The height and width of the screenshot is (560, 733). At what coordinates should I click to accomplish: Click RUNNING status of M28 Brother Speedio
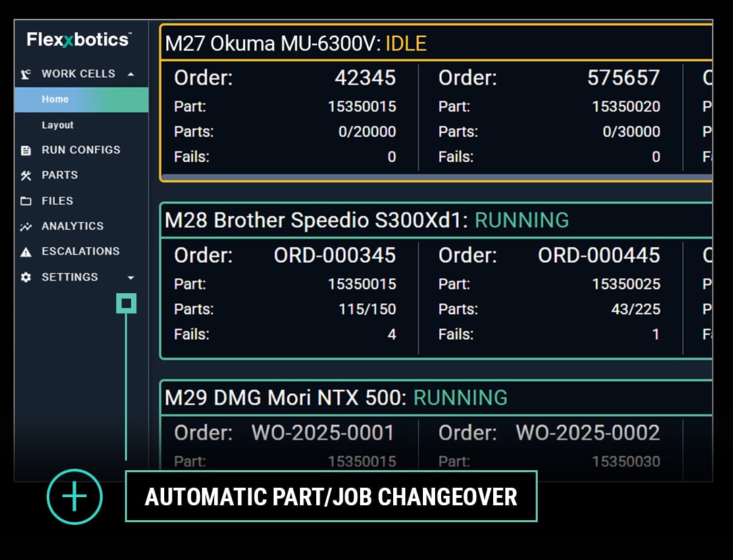(x=522, y=220)
